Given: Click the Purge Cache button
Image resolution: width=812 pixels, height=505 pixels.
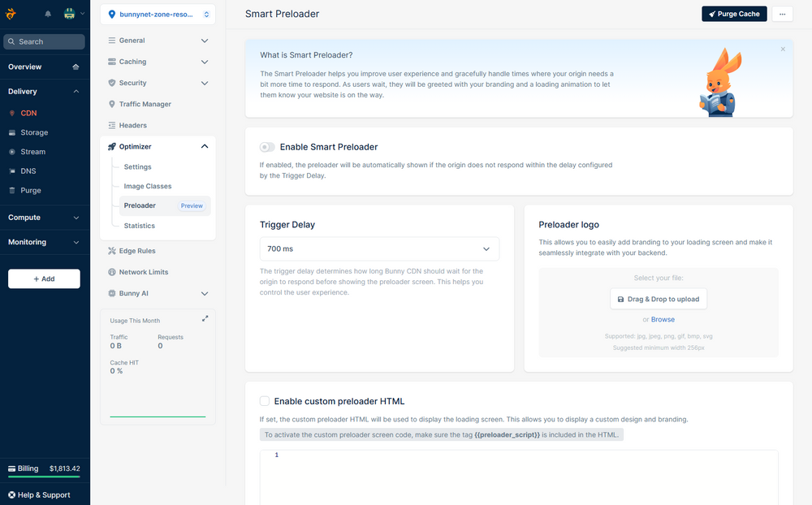Looking at the screenshot, I should click(x=734, y=13).
